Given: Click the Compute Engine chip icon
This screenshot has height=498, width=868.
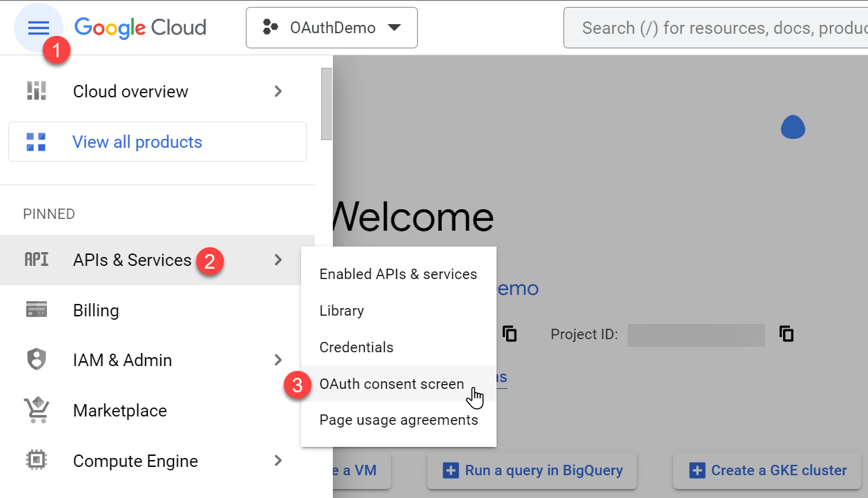Looking at the screenshot, I should click(x=37, y=461).
